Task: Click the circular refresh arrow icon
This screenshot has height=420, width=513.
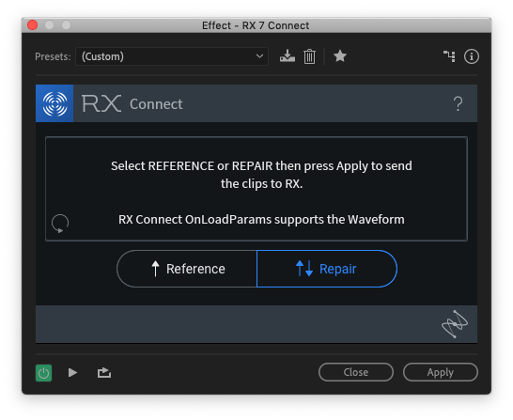Action: coord(60,224)
